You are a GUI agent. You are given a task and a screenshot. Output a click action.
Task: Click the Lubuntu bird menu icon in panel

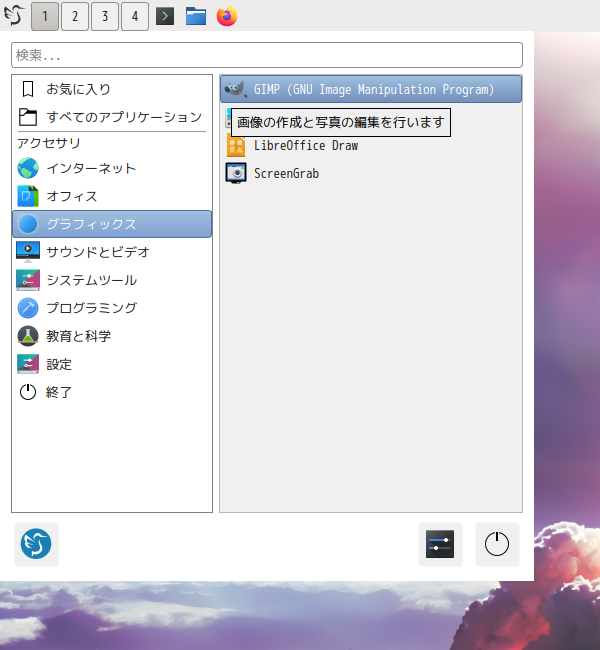tap(14, 16)
